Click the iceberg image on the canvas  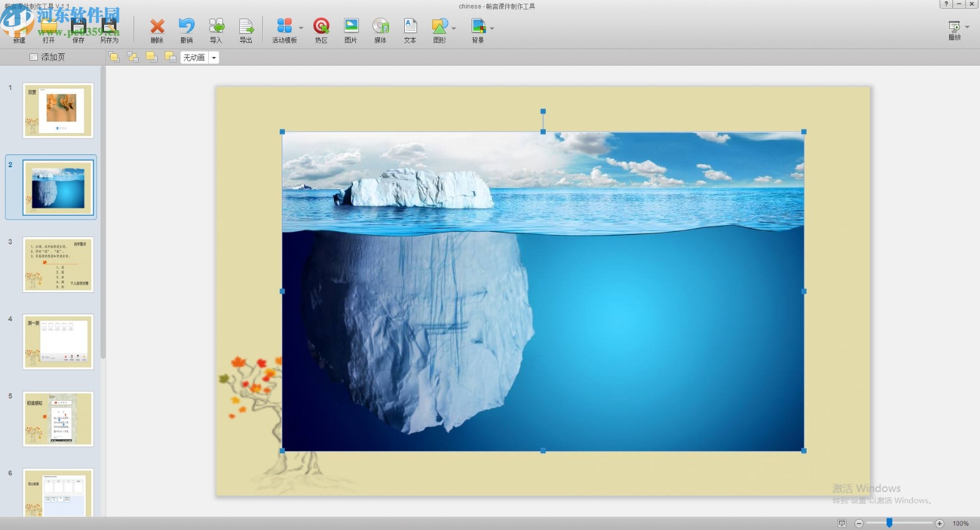[x=543, y=292]
